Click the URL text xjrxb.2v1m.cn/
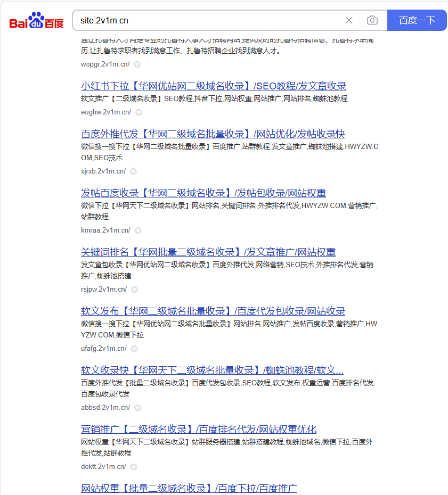The width and height of the screenshot is (448, 495). (x=103, y=171)
